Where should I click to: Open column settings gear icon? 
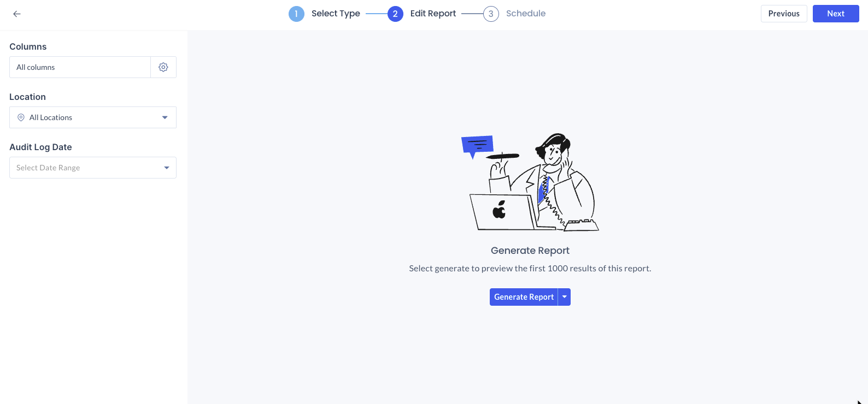point(163,67)
